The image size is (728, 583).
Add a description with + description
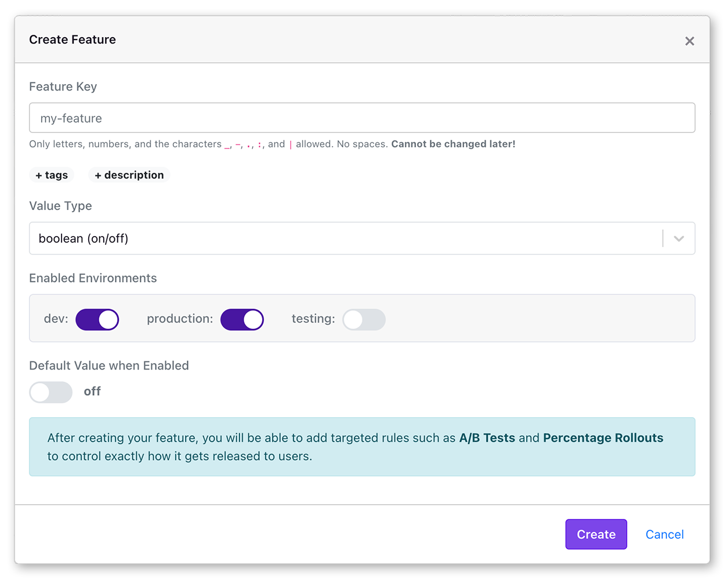coord(129,175)
